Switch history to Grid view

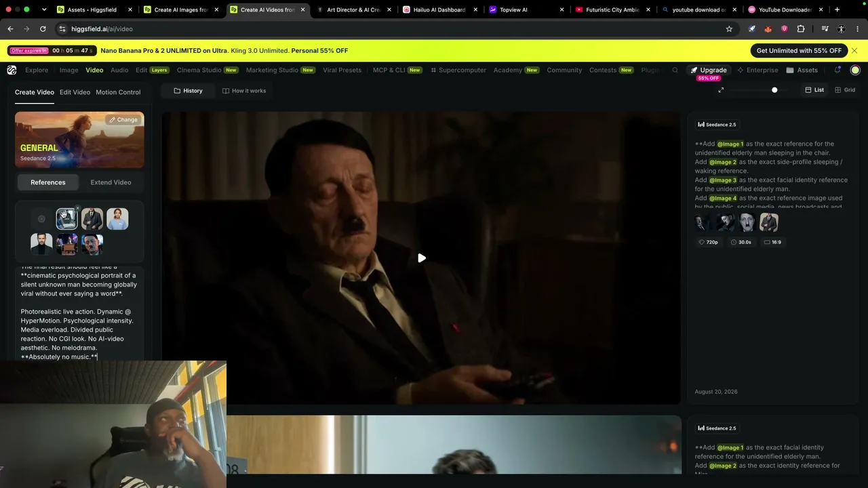845,90
